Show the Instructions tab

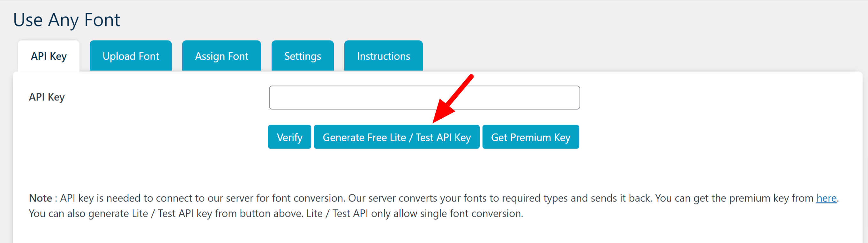tap(384, 56)
